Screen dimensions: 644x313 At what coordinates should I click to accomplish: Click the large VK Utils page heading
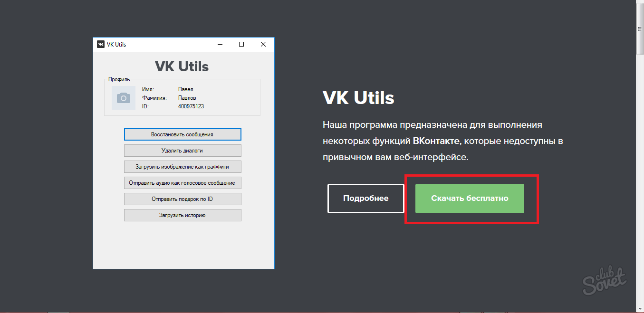358,98
